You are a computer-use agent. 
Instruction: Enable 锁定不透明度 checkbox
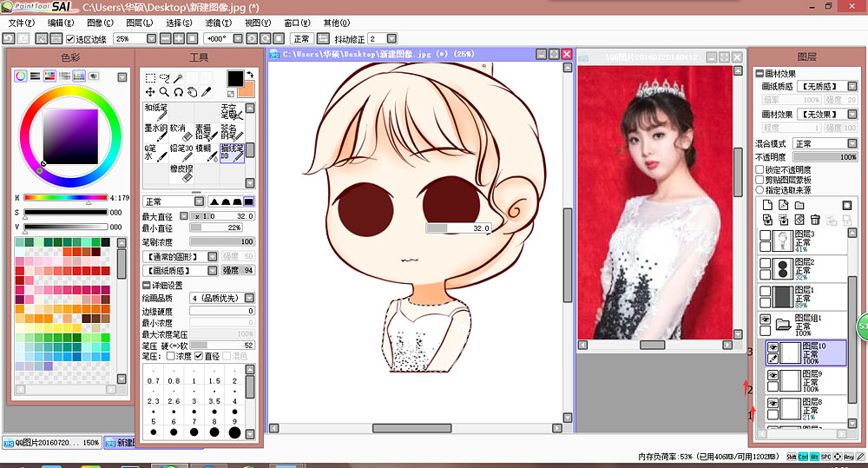tap(760, 169)
